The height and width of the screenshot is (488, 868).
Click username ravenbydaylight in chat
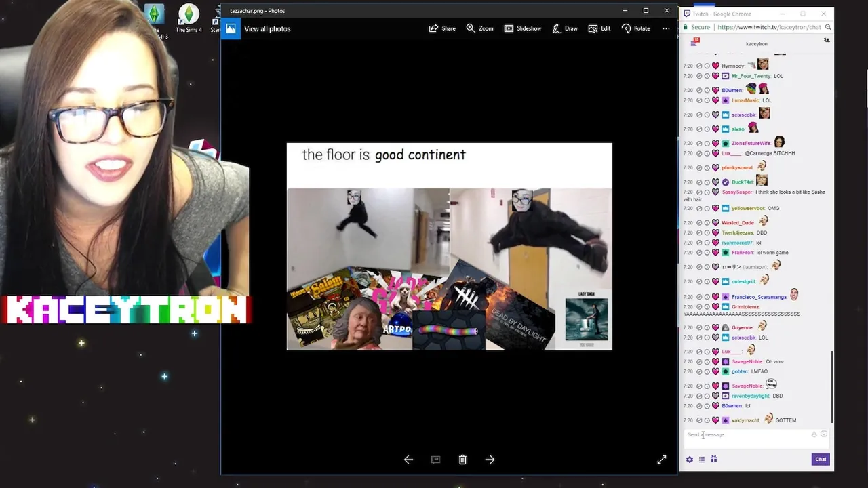coord(751,396)
